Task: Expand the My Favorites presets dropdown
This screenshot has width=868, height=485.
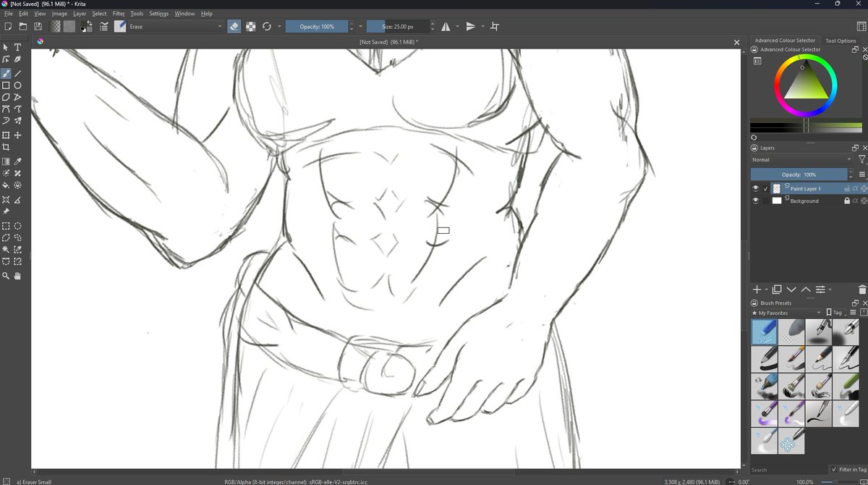Action: (x=819, y=312)
